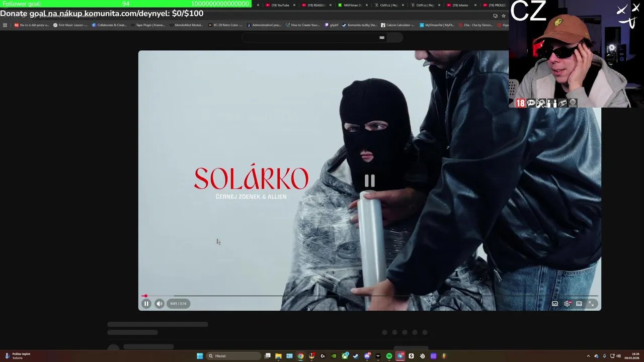Open Spotify from the taskbar
This screenshot has height=362, width=644.
click(x=389, y=356)
